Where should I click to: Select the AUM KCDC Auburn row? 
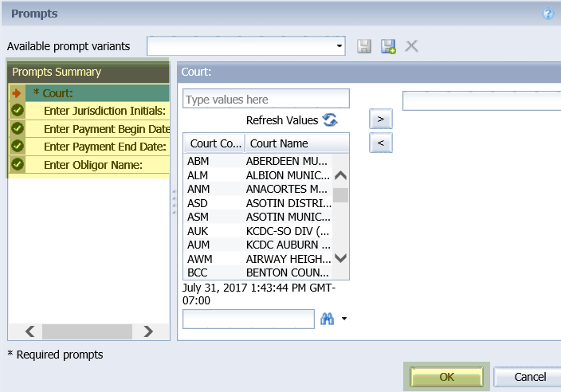tap(258, 245)
